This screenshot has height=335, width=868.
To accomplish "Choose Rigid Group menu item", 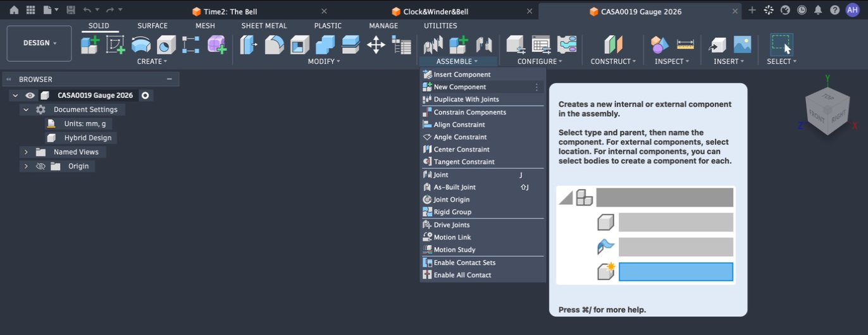I will tap(482, 212).
